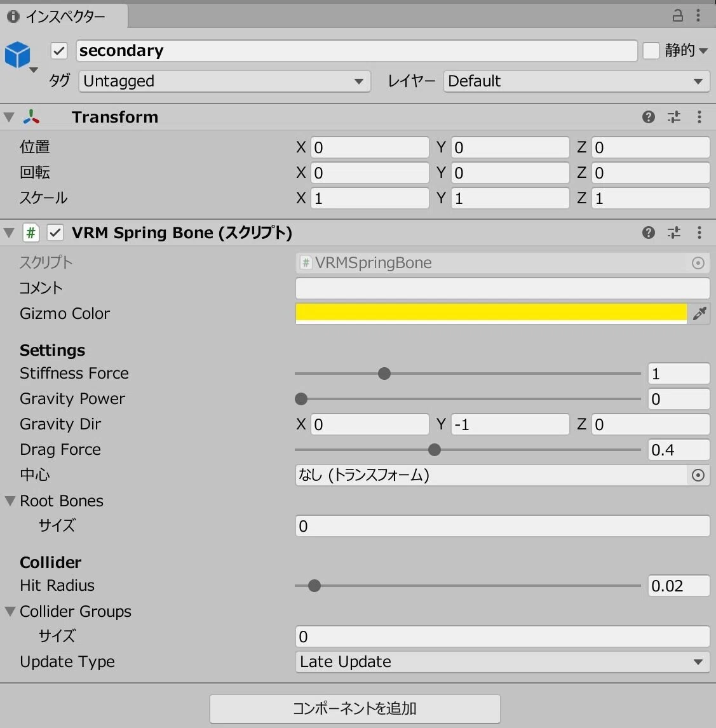Open the Late Update type dropdown
Image resolution: width=716 pixels, height=728 pixels.
click(503, 661)
